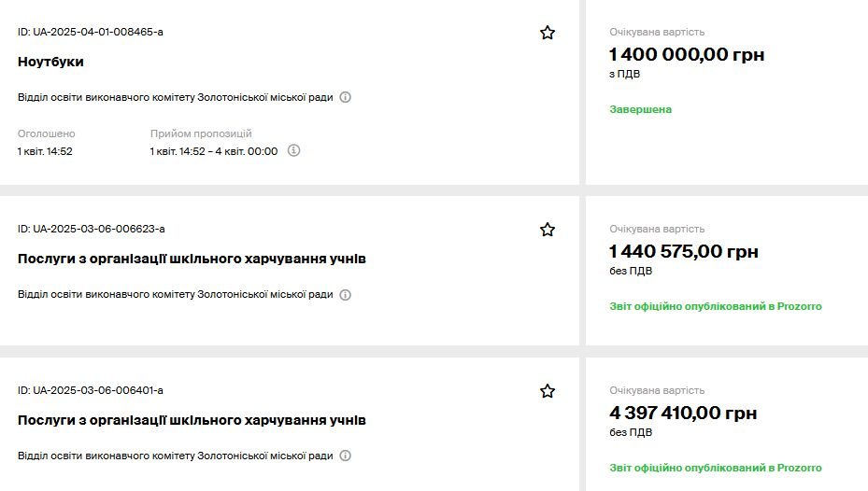
Task: Show organizer info icon in 006623-a tender
Action: point(345,295)
